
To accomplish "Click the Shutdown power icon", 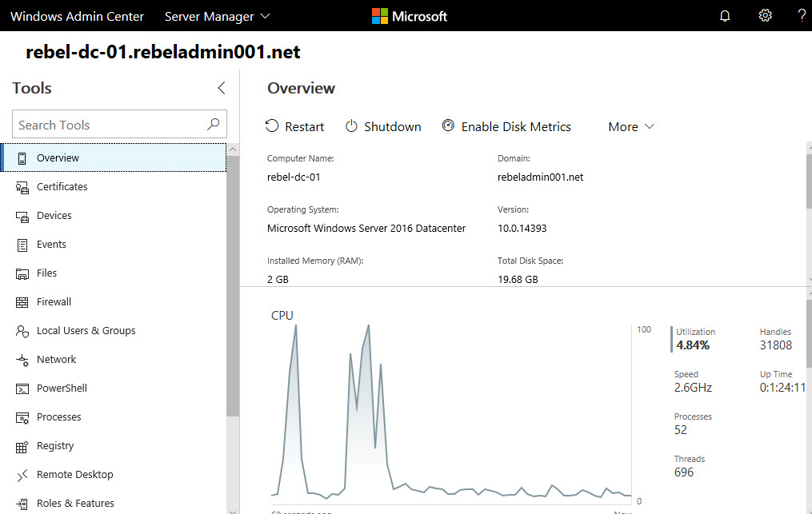I will pos(351,126).
